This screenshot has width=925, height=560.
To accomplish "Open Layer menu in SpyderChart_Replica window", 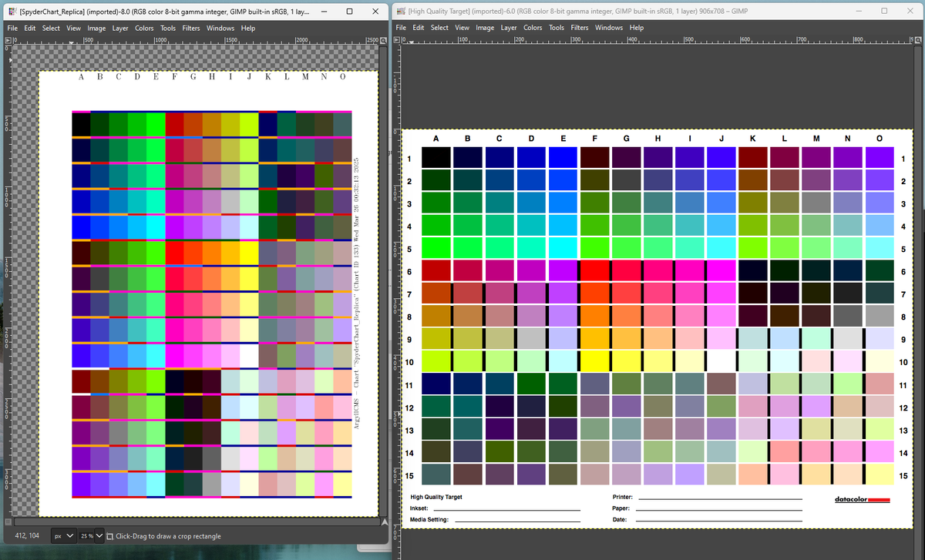I will coord(119,28).
